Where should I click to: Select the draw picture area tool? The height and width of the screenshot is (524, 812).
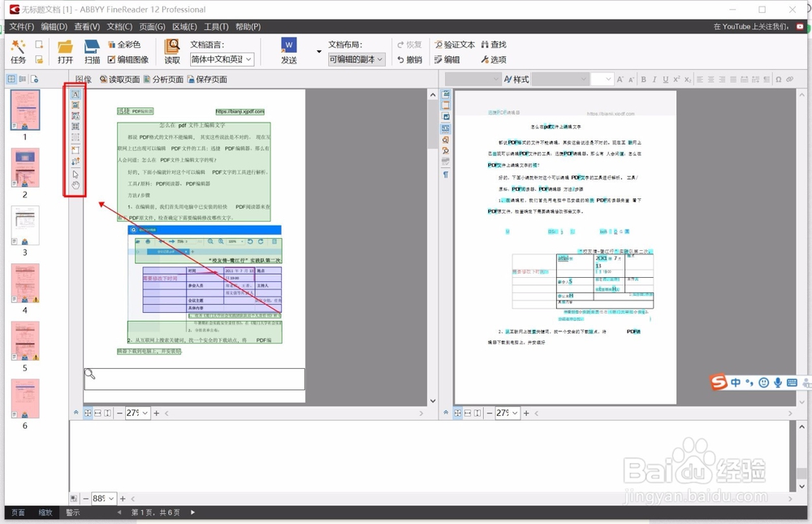pyautogui.click(x=76, y=106)
